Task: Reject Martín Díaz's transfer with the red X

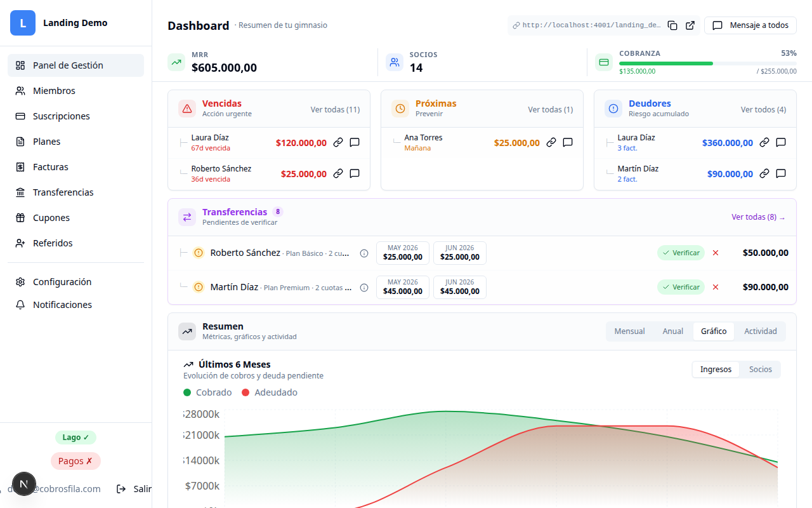Action: [716, 287]
